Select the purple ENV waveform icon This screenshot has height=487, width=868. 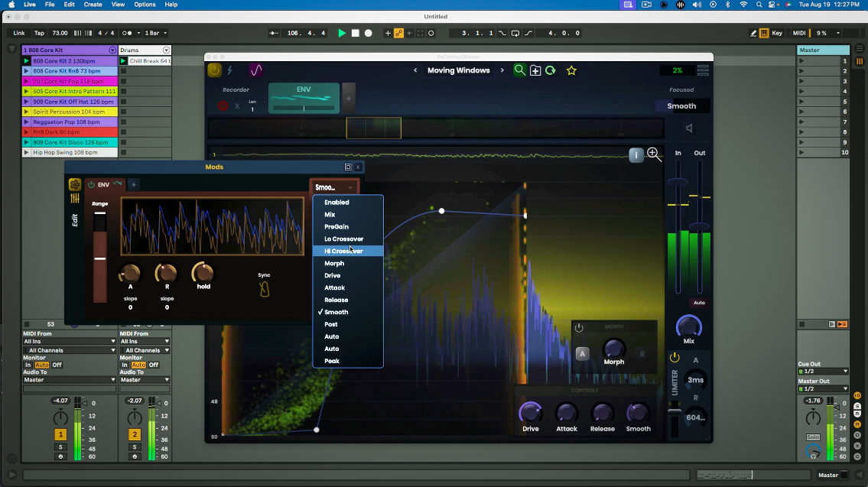(255, 70)
